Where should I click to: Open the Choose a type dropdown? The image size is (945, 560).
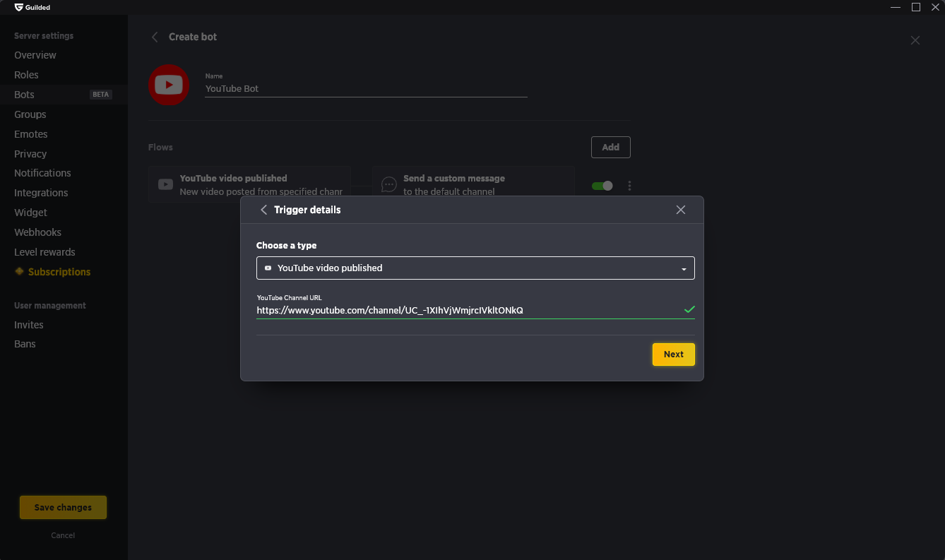point(475,268)
